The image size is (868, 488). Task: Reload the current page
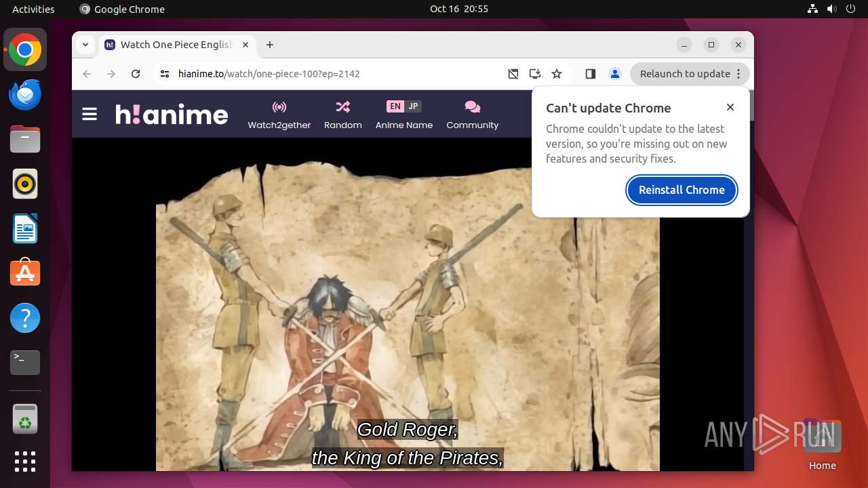[136, 74]
